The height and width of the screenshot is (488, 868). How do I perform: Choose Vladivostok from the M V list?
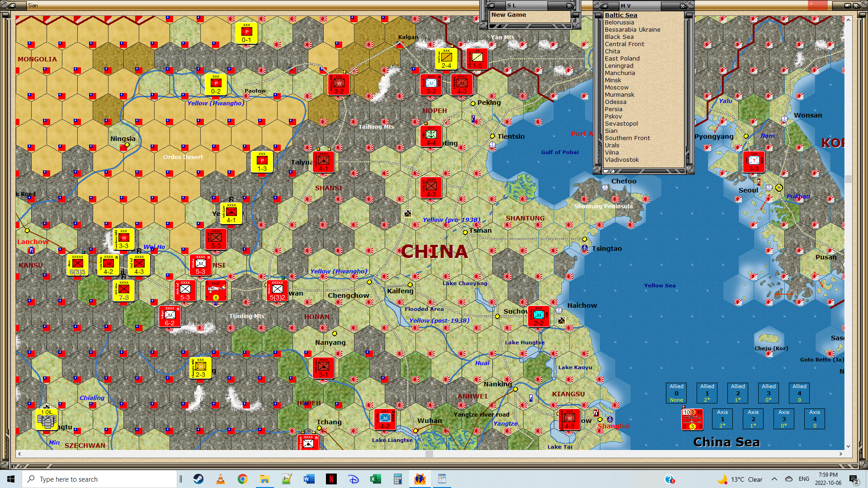click(622, 160)
